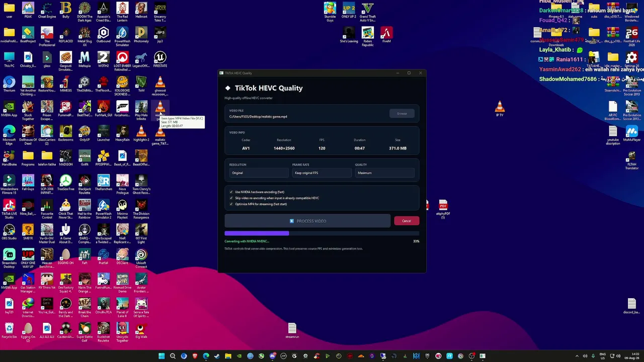Screen dimensions: 644x362
Task: Select the MuMuPlayer icon
Action: click(x=632, y=134)
